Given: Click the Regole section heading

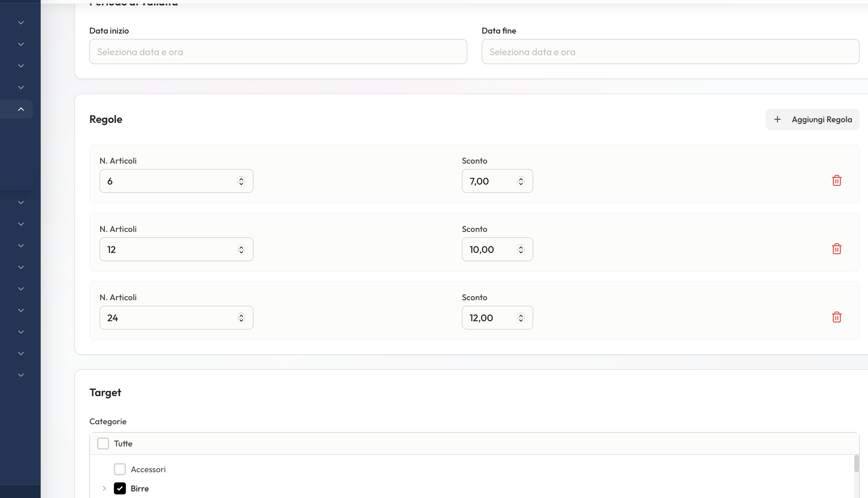Looking at the screenshot, I should 106,119.
